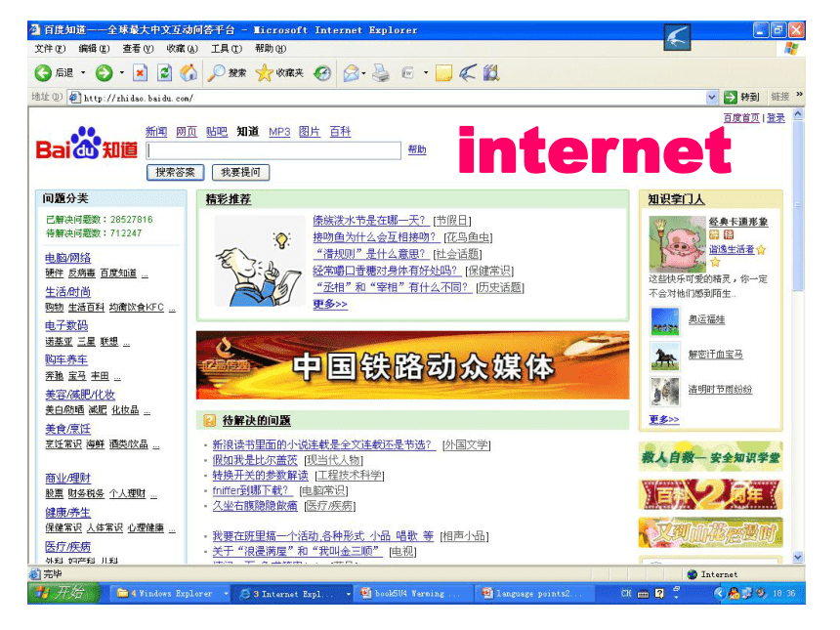Open the 帮助 link beside search box
This screenshot has width=840, height=630.
417,150
